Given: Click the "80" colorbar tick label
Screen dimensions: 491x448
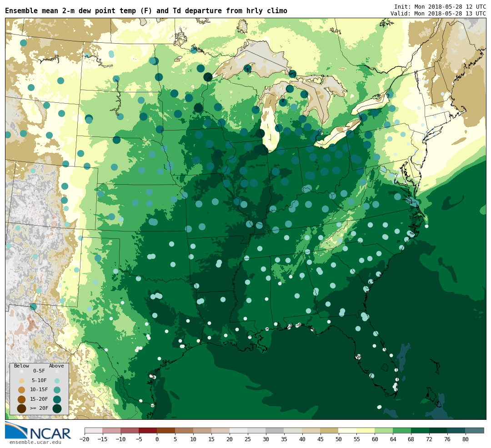Looking at the screenshot, I should pos(466,439).
